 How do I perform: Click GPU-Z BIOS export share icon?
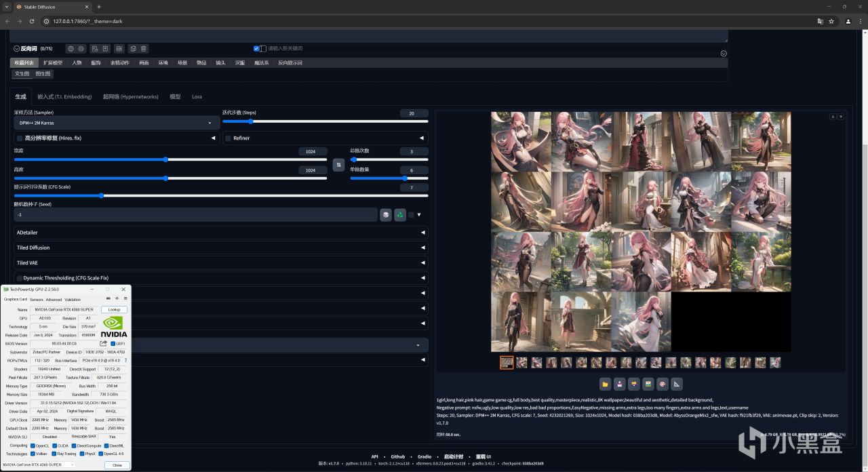click(104, 344)
